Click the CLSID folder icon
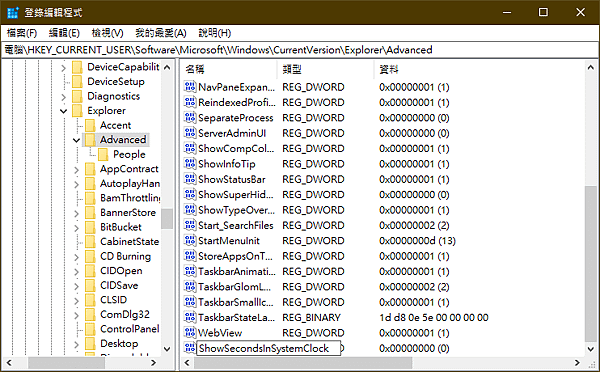Viewport: 600px width, 372px height. [x=90, y=300]
